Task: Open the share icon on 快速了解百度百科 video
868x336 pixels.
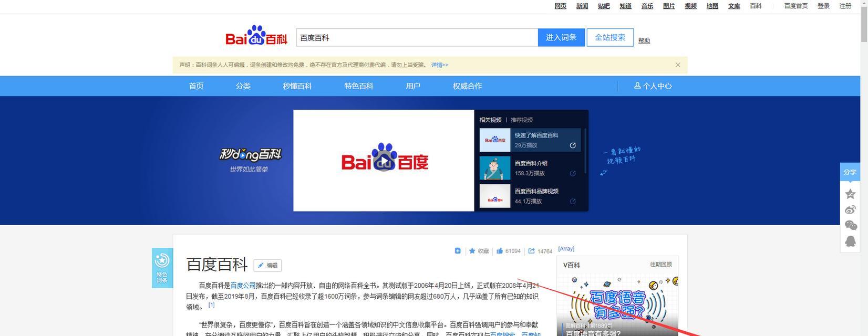Action: coord(573,145)
